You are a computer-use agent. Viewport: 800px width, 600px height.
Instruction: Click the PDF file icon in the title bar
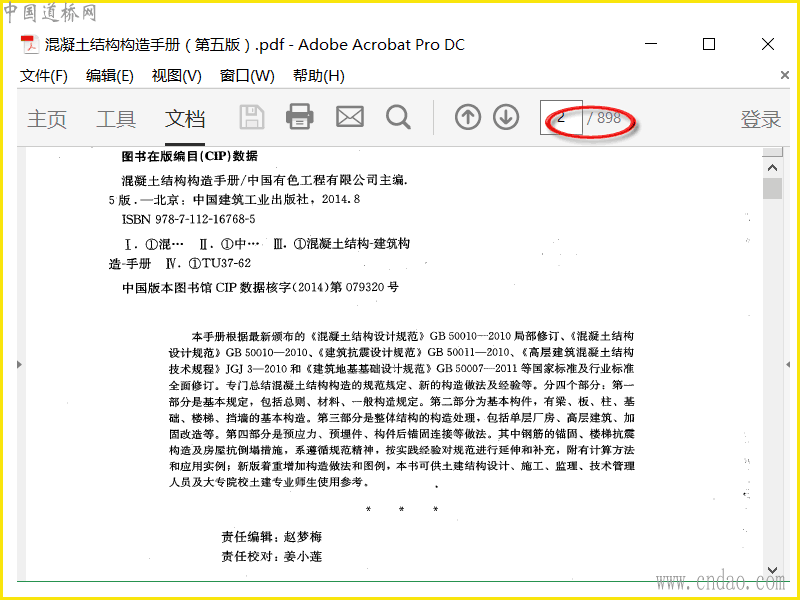[x=30, y=45]
